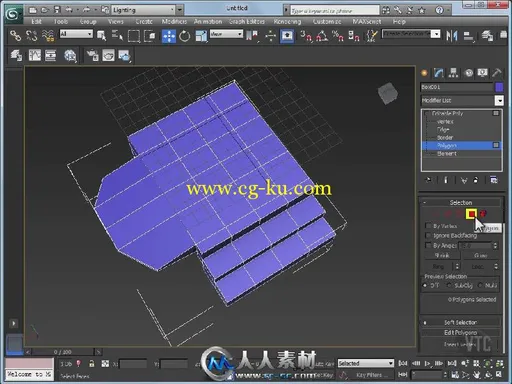Activate the Select and Rotate tool

(x=184, y=36)
